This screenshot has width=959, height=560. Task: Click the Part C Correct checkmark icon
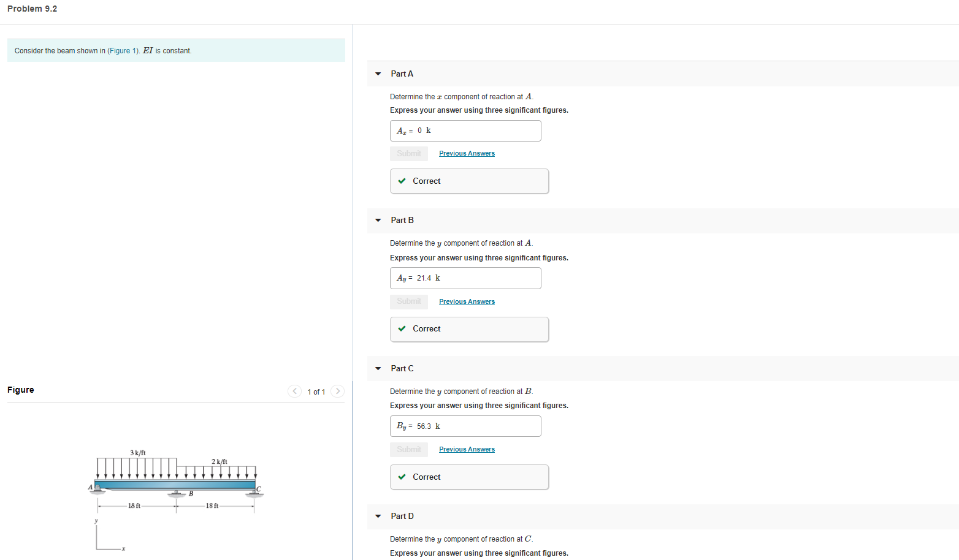point(402,477)
